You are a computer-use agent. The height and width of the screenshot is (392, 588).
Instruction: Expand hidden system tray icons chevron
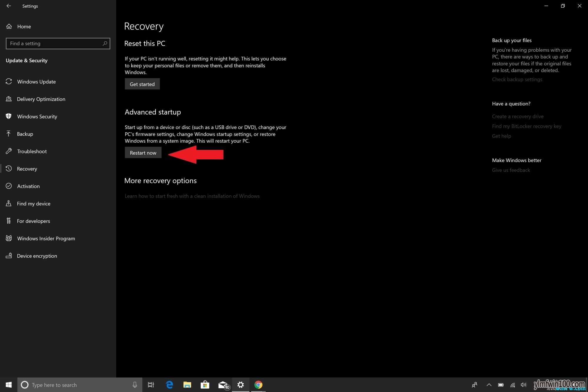click(x=489, y=385)
